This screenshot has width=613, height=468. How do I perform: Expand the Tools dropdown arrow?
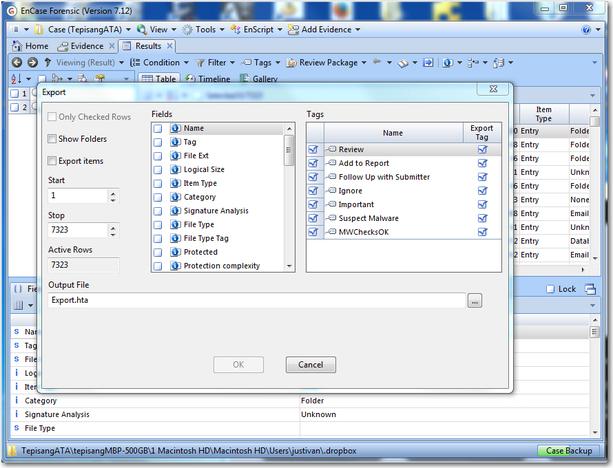coord(222,30)
